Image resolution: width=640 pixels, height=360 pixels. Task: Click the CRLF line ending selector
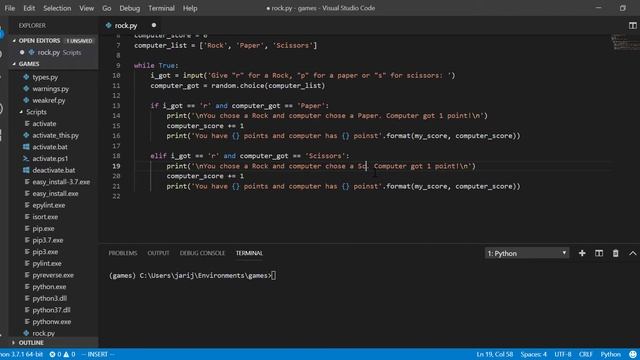tap(585, 354)
